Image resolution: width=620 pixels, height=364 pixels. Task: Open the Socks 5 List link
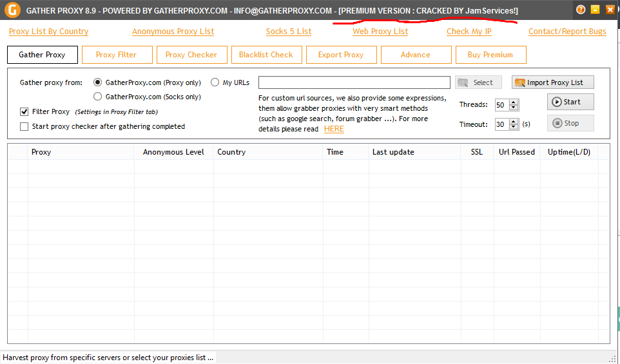pyautogui.click(x=288, y=32)
